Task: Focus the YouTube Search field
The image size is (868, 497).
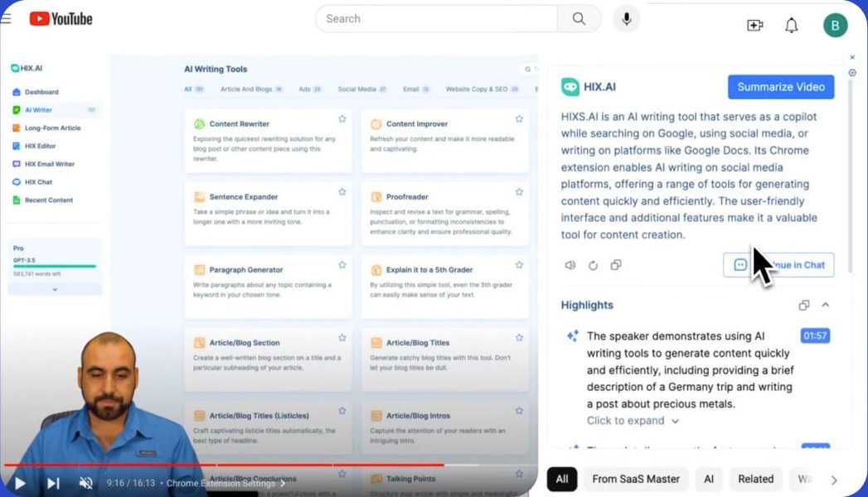Action: (x=436, y=19)
